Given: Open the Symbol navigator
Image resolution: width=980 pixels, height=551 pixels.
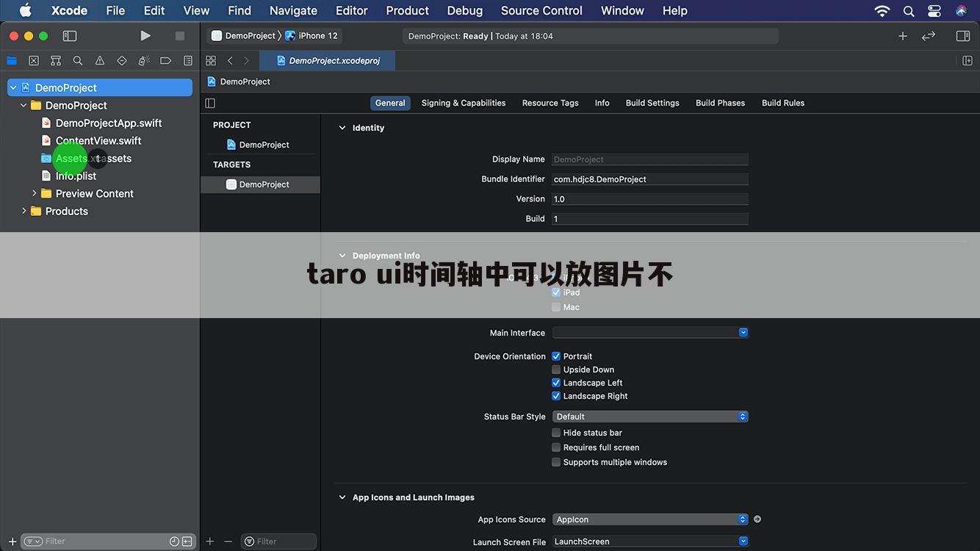Looking at the screenshot, I should [56, 60].
